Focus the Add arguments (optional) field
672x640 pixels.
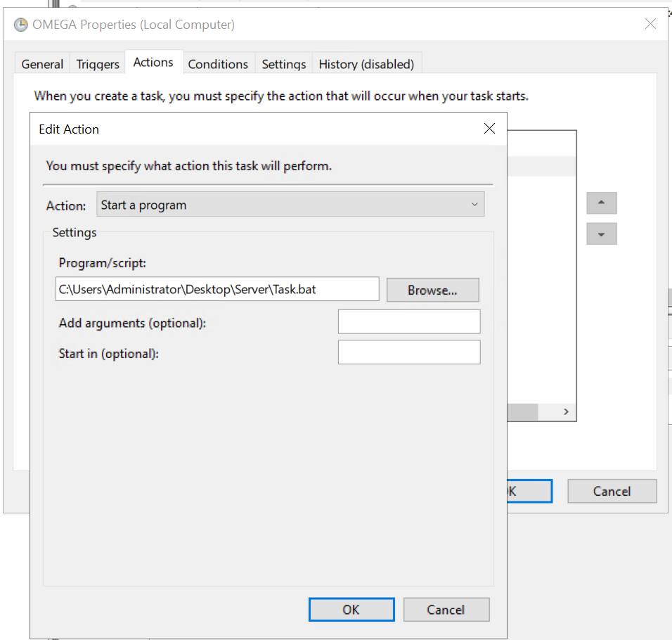tap(408, 321)
